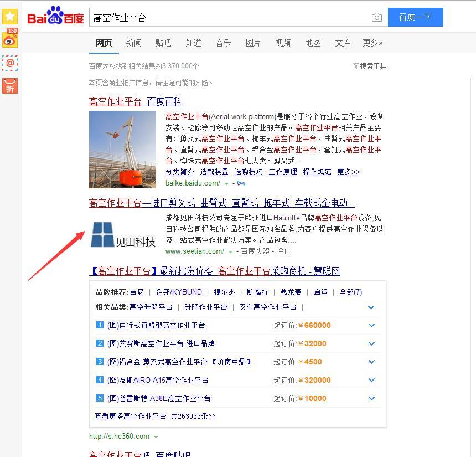Click the Baidu logo
476x457 pixels.
click(55, 16)
